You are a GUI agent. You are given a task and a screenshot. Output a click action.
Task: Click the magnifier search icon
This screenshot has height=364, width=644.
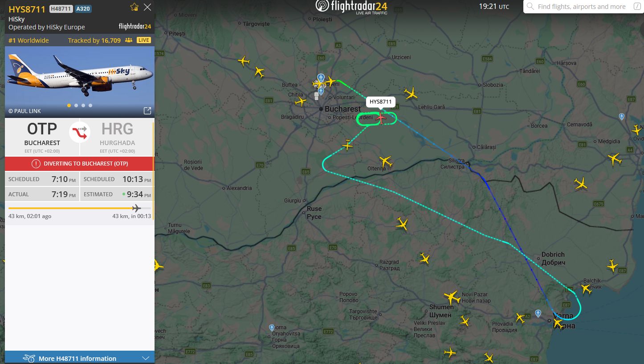(530, 7)
